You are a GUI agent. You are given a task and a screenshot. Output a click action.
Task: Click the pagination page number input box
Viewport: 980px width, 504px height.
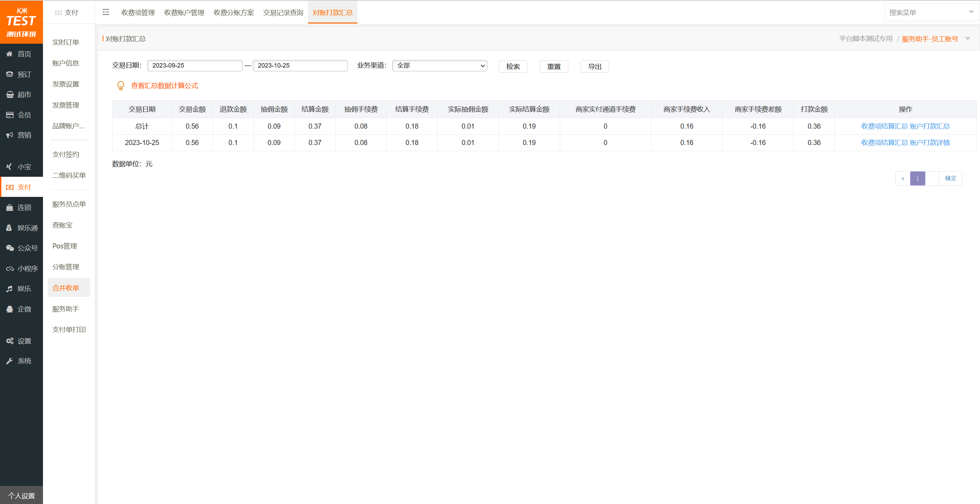[932, 178]
